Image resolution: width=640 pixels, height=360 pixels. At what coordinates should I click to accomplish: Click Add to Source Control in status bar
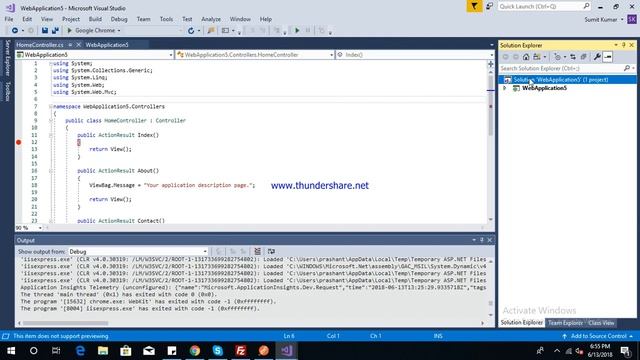tap(598, 336)
